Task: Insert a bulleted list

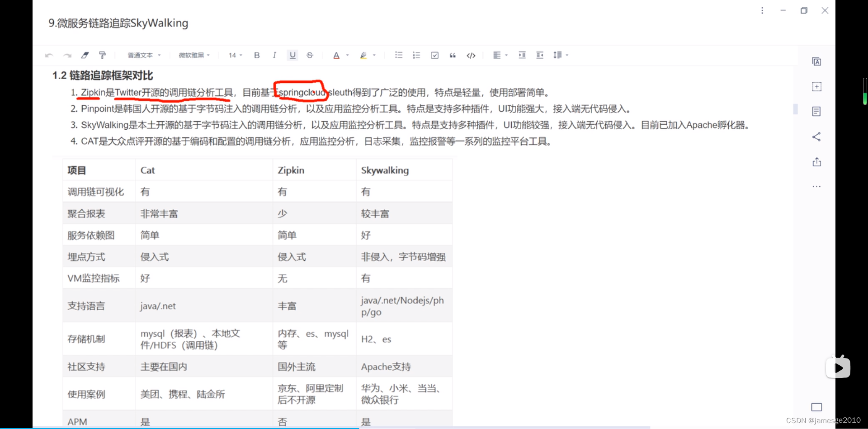Action: click(x=399, y=55)
